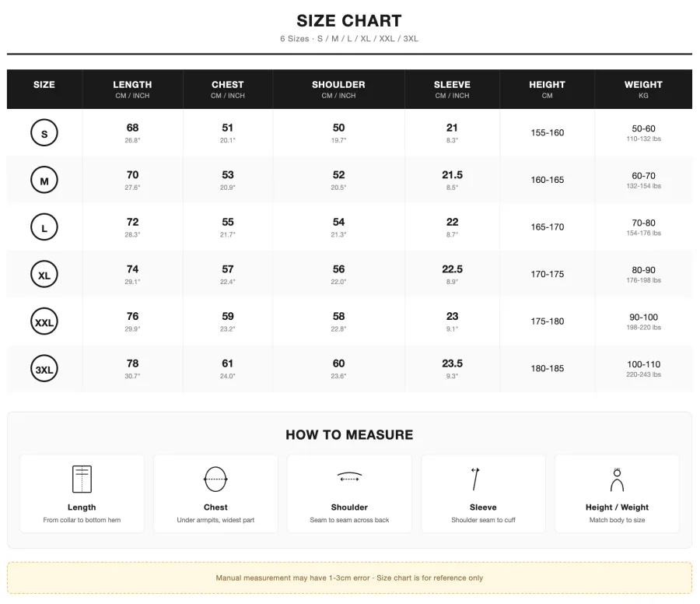The height and width of the screenshot is (604, 700).
Task: Pick the circled XL size badge
Action: coord(44,274)
